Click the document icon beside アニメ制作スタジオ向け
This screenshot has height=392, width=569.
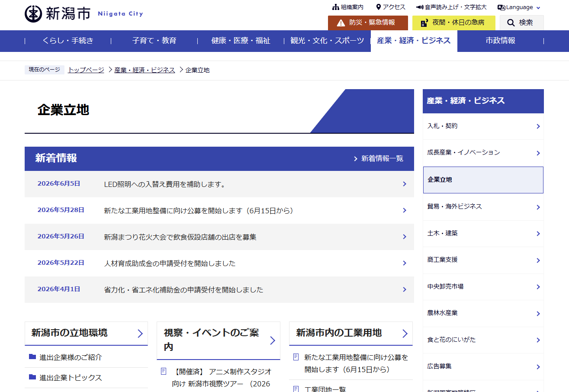pyautogui.click(x=164, y=371)
